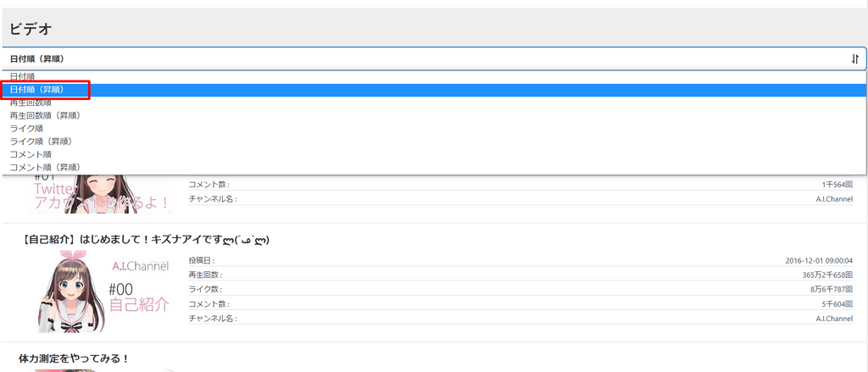Select 日付順 option in the dropdown list

[23, 76]
